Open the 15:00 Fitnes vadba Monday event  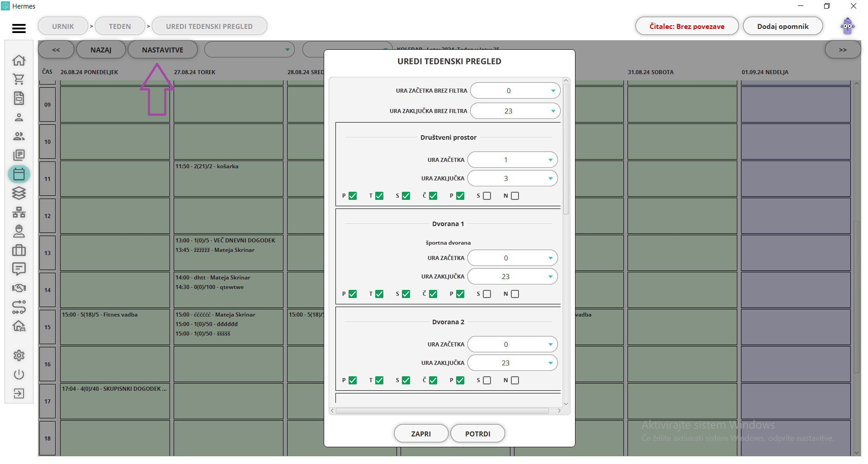click(x=100, y=315)
